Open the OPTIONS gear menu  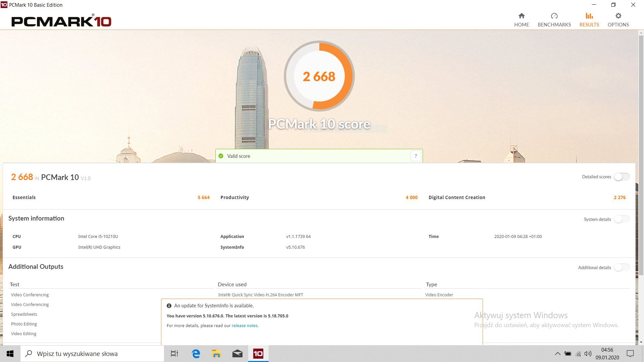618,20
